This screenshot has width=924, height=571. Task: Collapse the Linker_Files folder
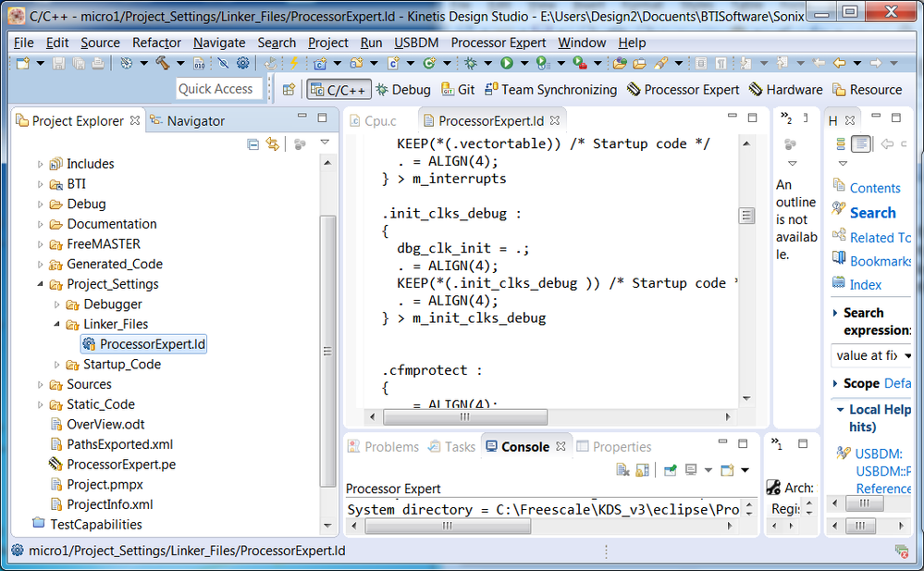(x=56, y=325)
